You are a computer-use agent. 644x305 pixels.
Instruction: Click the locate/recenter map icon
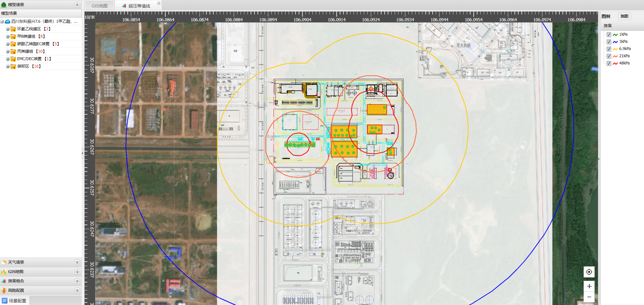(x=589, y=272)
